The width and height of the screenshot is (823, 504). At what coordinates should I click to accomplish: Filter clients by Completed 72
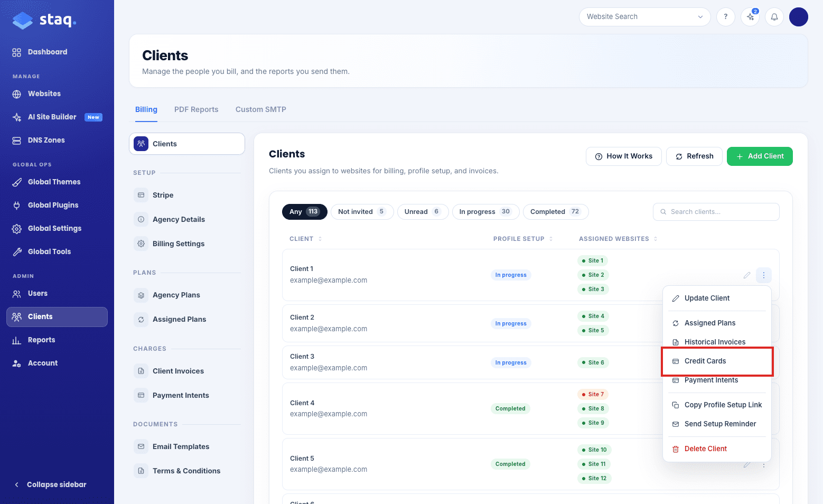coord(556,212)
